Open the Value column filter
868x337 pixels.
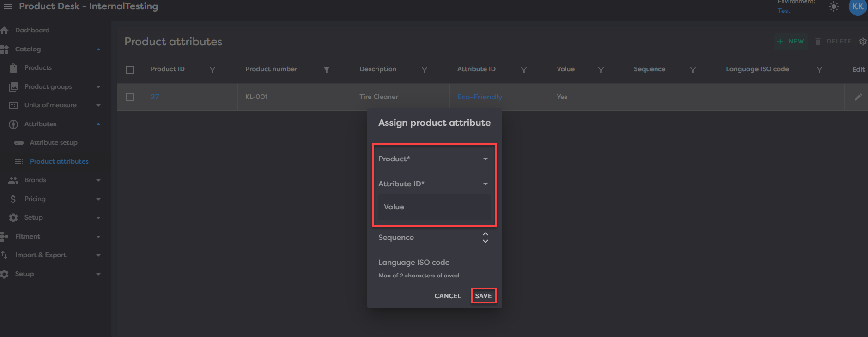pyautogui.click(x=601, y=70)
